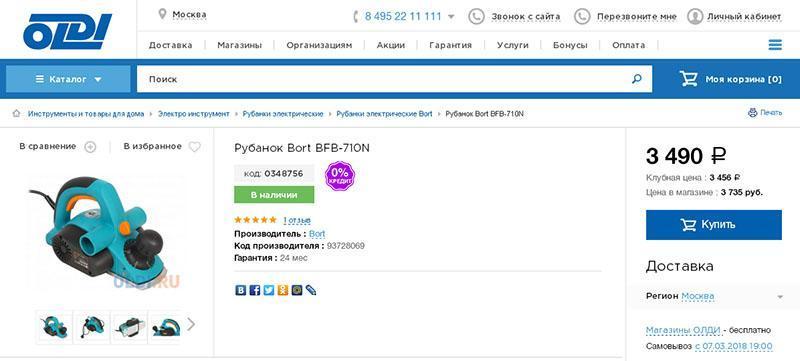Add product to comparison with plus icon
This screenshot has width=800, height=361.
point(90,147)
